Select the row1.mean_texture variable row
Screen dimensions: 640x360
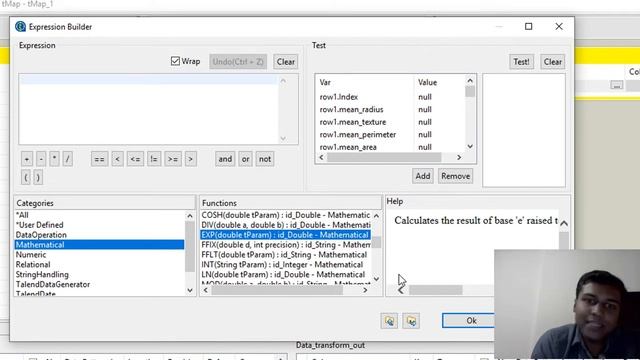coord(391,122)
